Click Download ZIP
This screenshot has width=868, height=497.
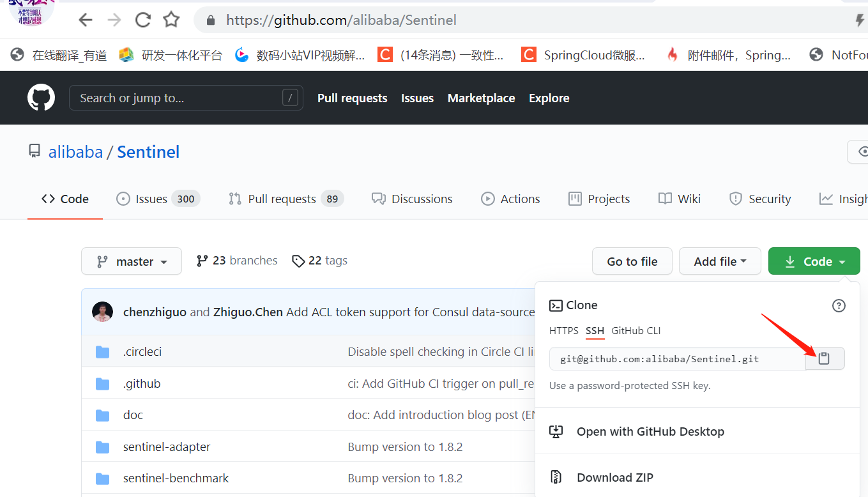(614, 477)
